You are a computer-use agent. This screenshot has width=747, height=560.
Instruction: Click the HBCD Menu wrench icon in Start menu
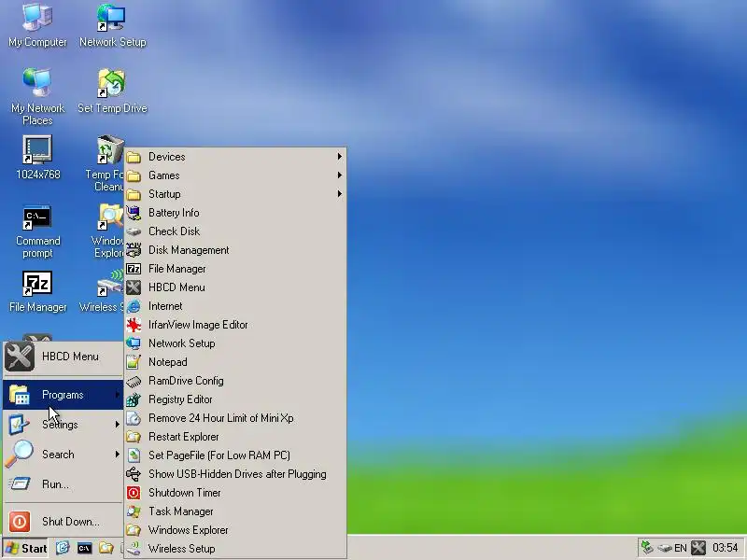pyautogui.click(x=19, y=357)
